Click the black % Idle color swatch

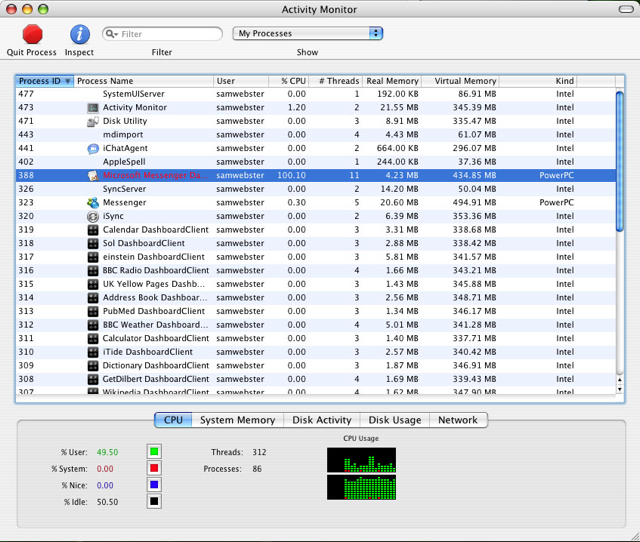click(x=154, y=501)
